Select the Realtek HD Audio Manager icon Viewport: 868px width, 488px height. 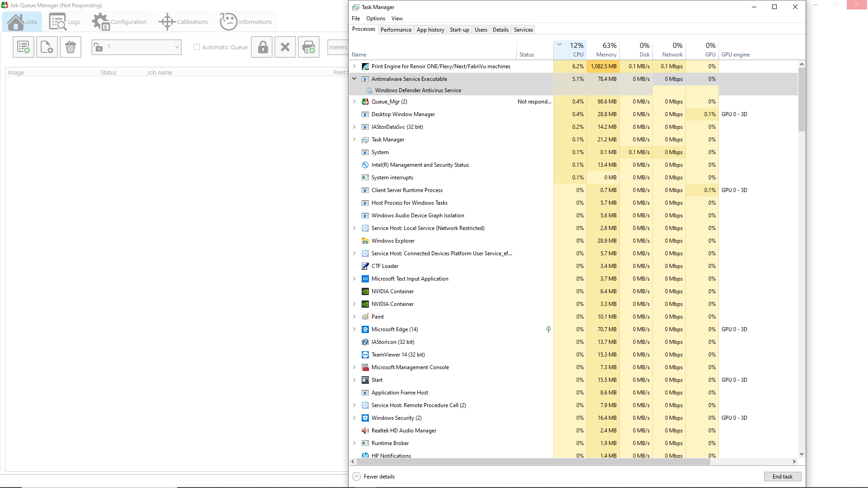[x=365, y=431]
